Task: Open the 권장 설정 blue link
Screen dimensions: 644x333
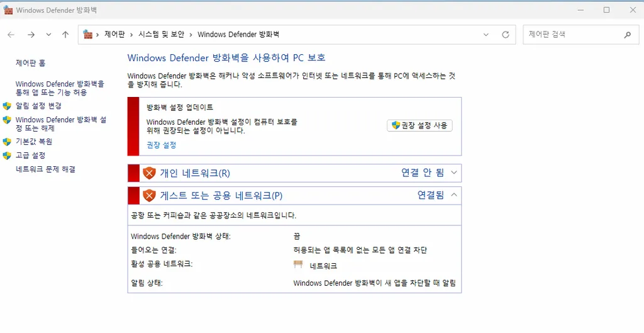Action: tap(162, 145)
